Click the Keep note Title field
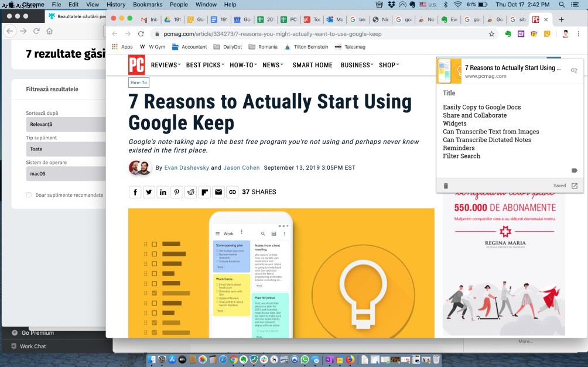 (x=449, y=93)
